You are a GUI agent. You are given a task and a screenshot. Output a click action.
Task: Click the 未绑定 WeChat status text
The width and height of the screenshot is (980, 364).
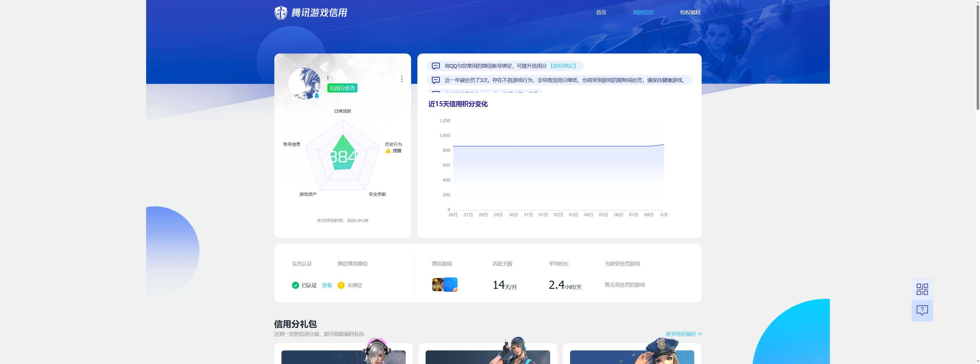(x=355, y=285)
